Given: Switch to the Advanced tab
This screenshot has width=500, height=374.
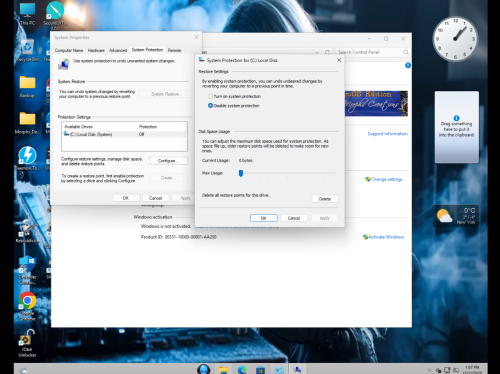Looking at the screenshot, I should coord(118,50).
